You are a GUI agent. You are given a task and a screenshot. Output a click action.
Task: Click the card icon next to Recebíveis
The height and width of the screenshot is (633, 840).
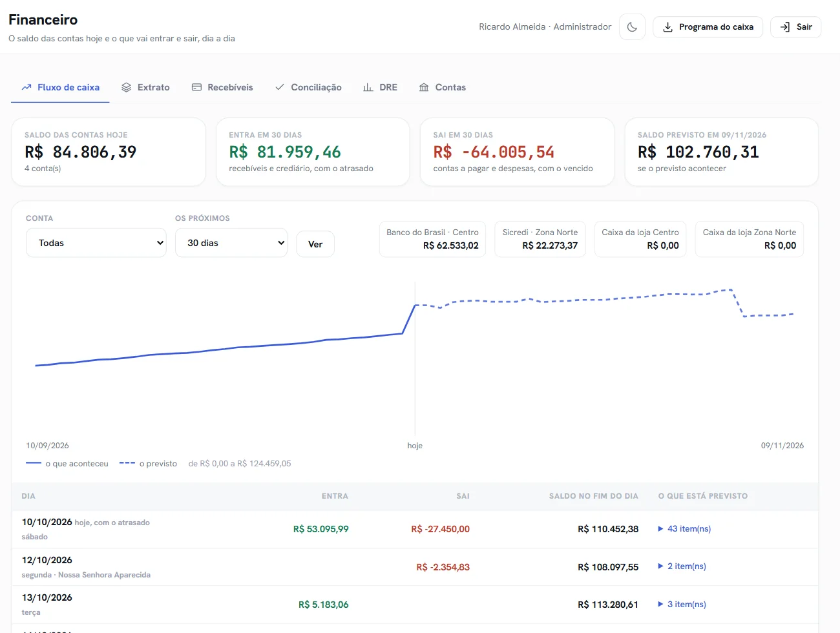(x=196, y=87)
